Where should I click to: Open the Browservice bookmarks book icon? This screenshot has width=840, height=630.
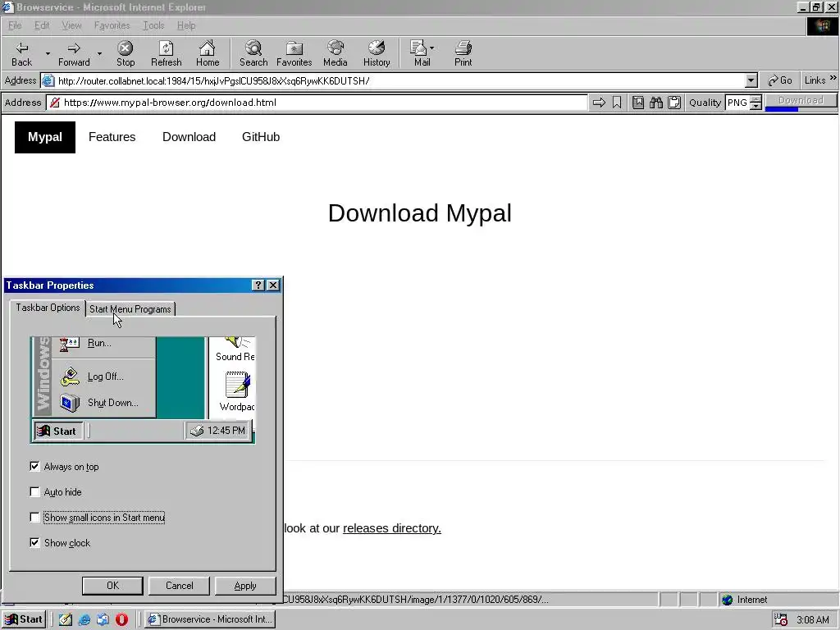click(638, 103)
